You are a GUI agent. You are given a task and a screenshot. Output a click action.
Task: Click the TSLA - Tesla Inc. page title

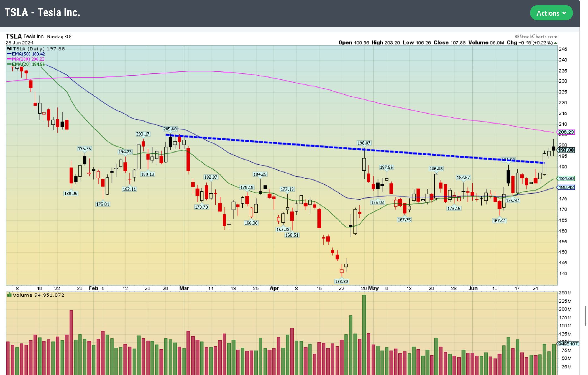(42, 12)
